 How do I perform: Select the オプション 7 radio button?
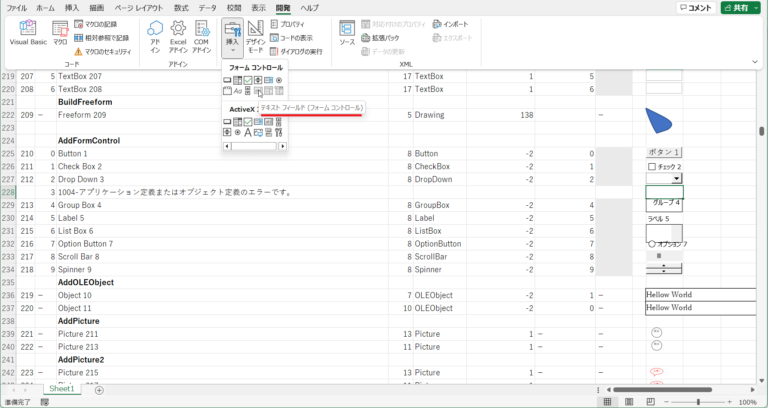point(652,243)
